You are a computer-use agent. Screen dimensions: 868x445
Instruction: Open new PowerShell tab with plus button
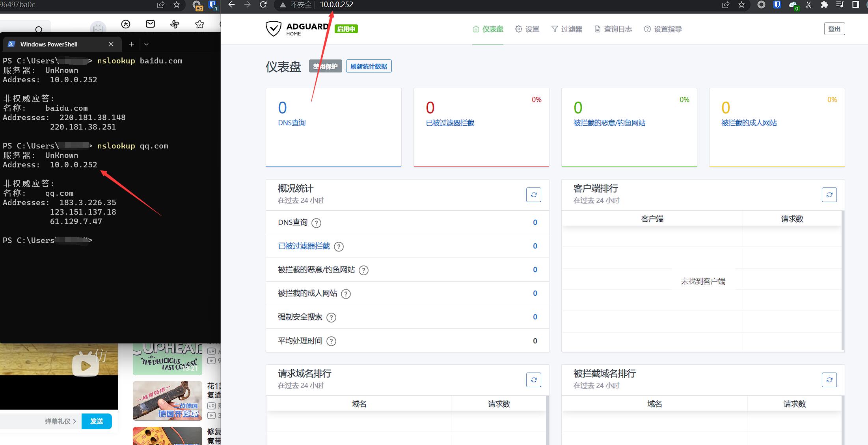tap(132, 44)
